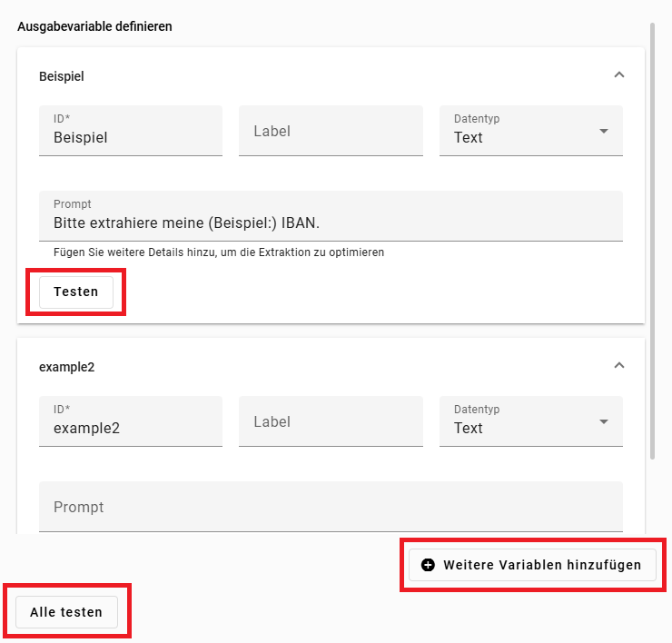672x643 pixels.
Task: Click the example2 Datentyp dropdown arrow icon
Action: (604, 422)
